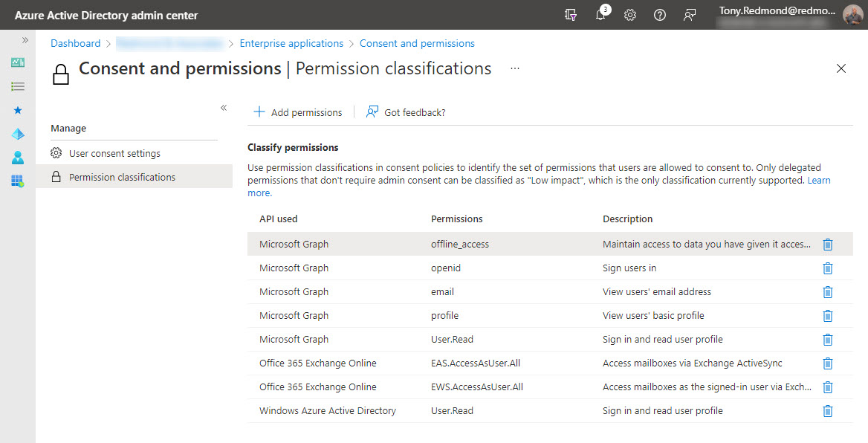Delete the EAS.AccessAsUser.All classification
The width and height of the screenshot is (868, 443).
pyautogui.click(x=827, y=363)
